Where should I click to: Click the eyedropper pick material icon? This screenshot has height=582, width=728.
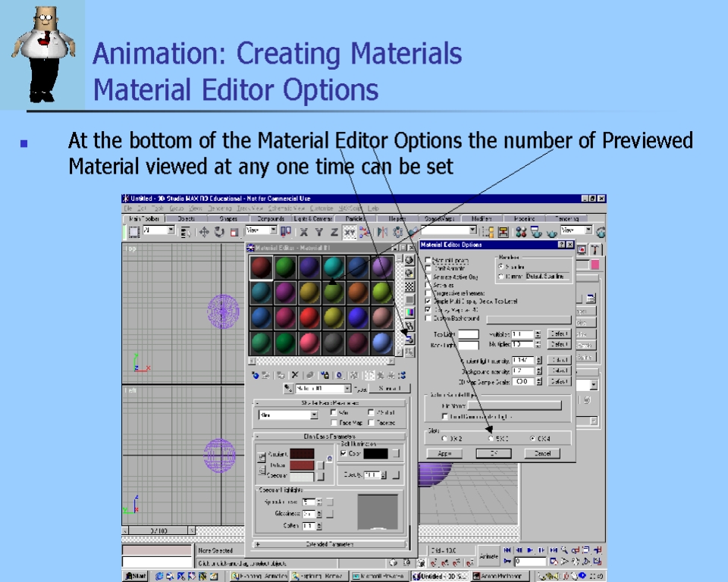[288, 389]
